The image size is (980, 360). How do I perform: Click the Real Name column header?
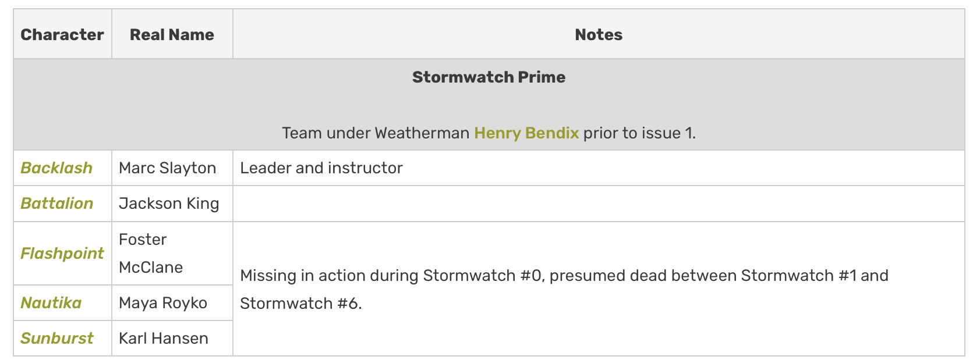coord(172,35)
